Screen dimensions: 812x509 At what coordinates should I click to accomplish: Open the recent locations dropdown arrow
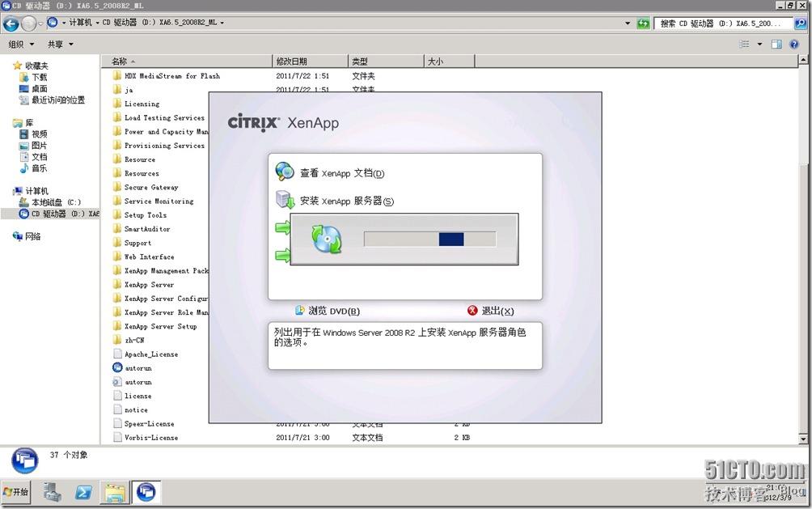pyautogui.click(x=40, y=23)
